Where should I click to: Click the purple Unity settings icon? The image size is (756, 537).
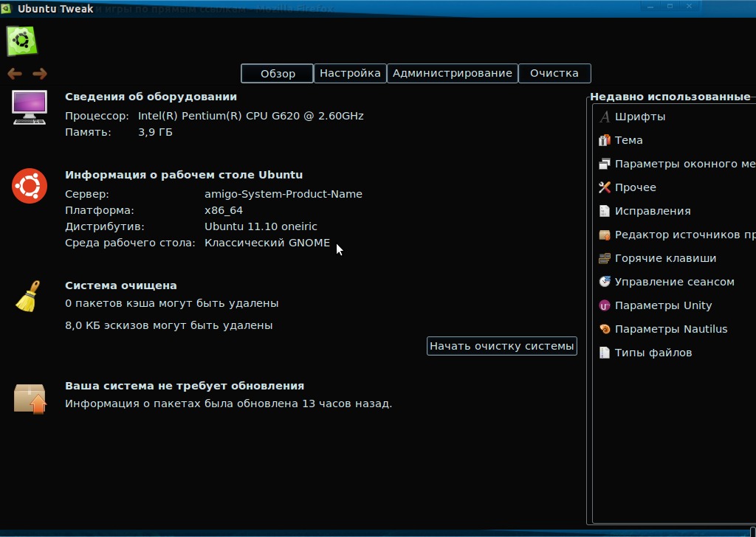click(x=604, y=305)
